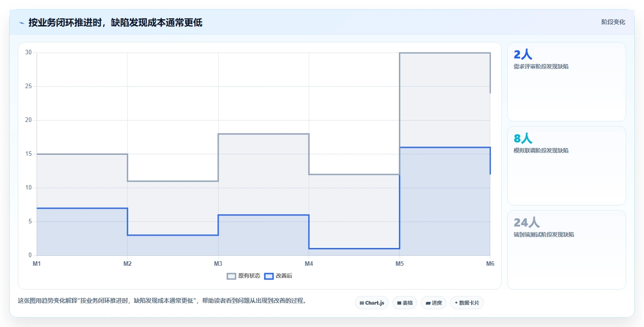This screenshot has width=644, height=327.
Task: Open the 2人 需求评审阶段 card
Action: tap(567, 82)
